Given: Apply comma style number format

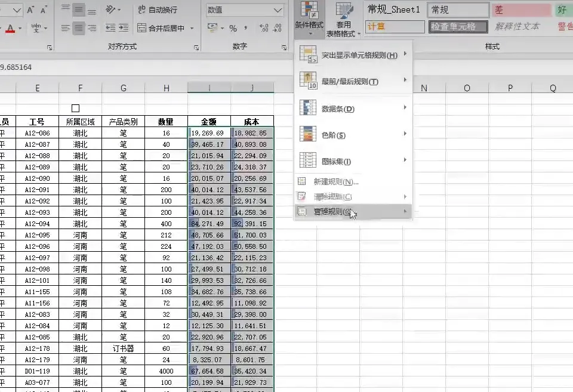Looking at the screenshot, I should (x=245, y=28).
